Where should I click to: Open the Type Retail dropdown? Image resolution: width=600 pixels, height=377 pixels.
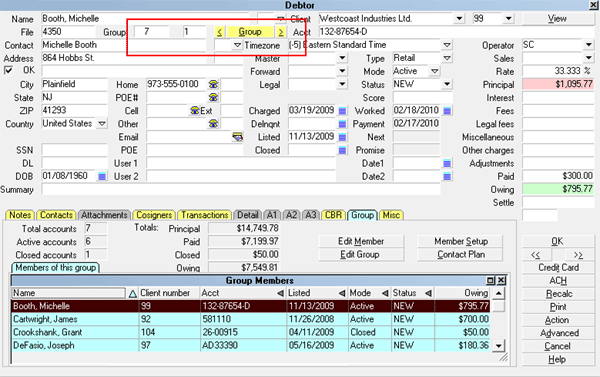pyautogui.click(x=447, y=58)
